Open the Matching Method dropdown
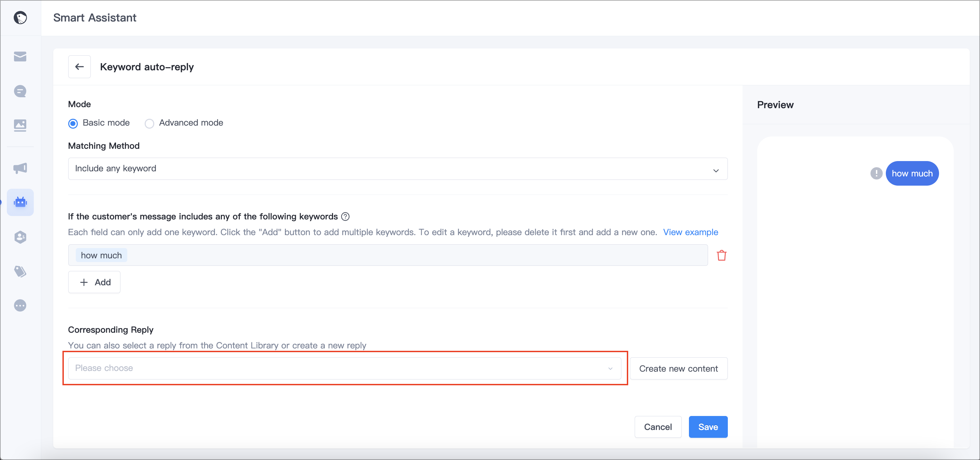This screenshot has height=460, width=980. tap(398, 169)
